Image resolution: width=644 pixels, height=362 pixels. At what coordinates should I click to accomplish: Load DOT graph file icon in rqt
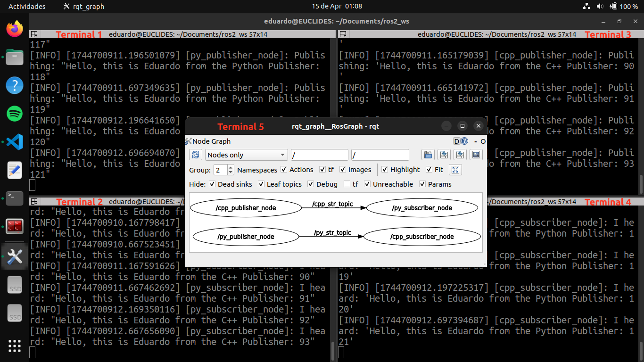coord(428,155)
